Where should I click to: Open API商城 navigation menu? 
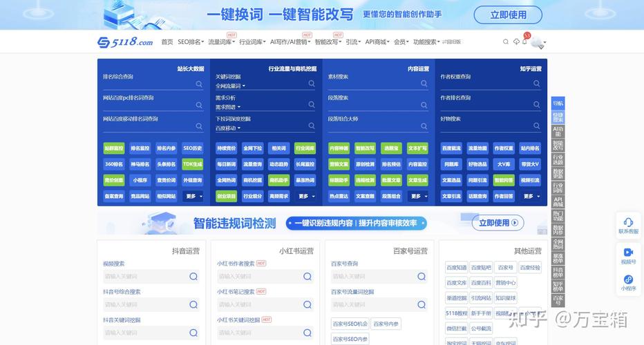pos(377,42)
